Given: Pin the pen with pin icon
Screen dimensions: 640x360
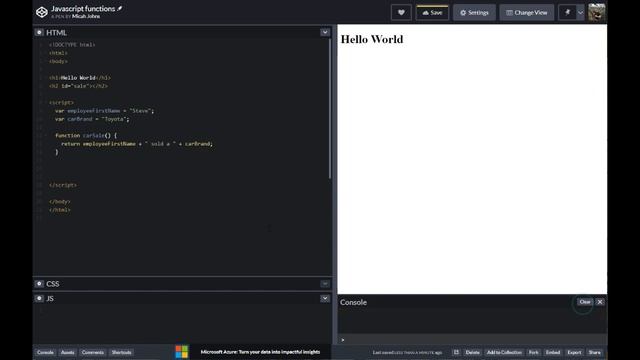Looking at the screenshot, I should coord(567,13).
